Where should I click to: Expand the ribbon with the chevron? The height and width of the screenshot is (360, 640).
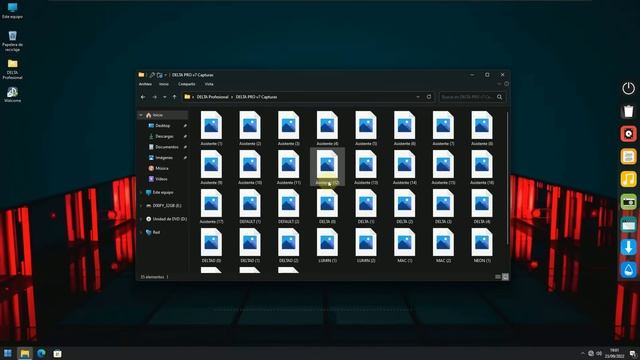pyautogui.click(x=499, y=84)
